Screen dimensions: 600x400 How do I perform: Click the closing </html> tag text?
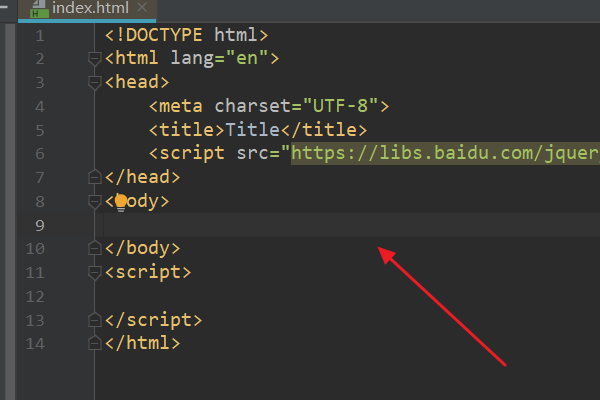coord(143,343)
